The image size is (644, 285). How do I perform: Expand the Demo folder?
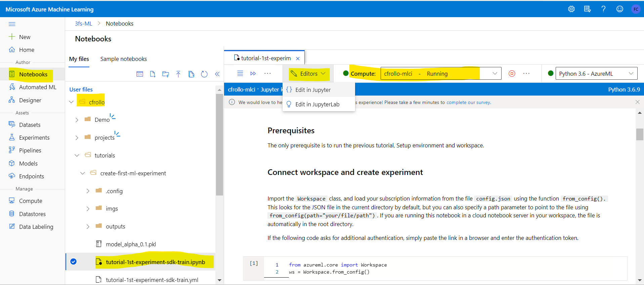(77, 120)
